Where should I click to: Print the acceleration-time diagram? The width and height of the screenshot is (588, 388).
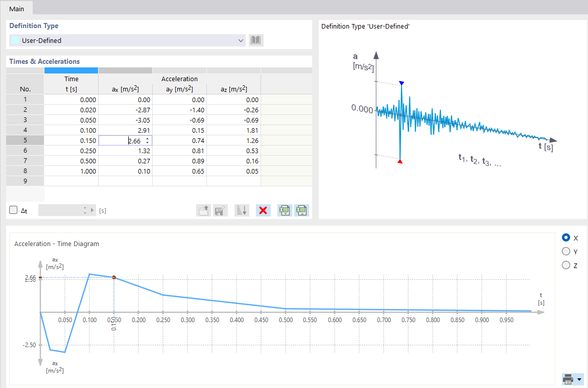569,379
